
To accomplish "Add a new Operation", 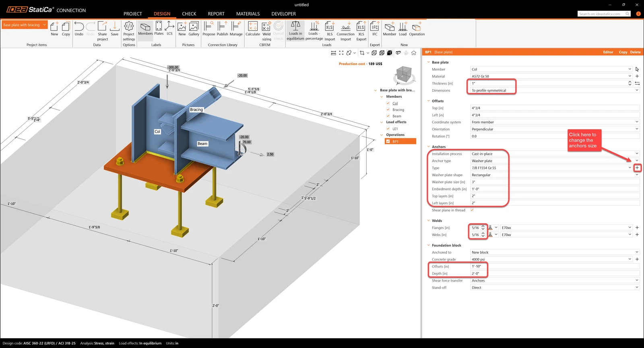I will coord(417,29).
